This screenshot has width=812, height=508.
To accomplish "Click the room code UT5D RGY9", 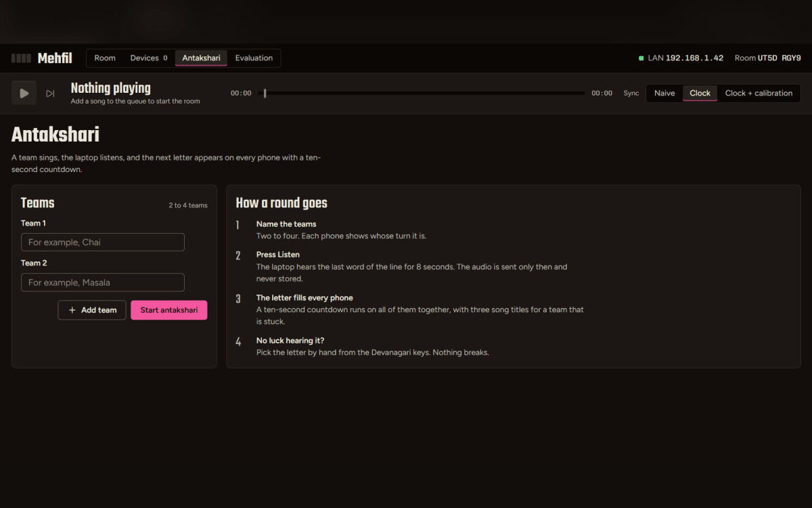I will 780,58.
